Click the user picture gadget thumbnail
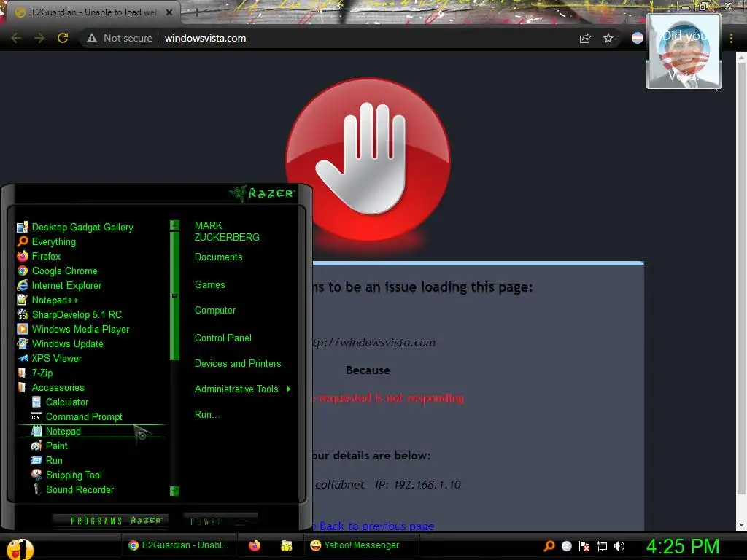Screen dimensions: 747x560 (684, 52)
